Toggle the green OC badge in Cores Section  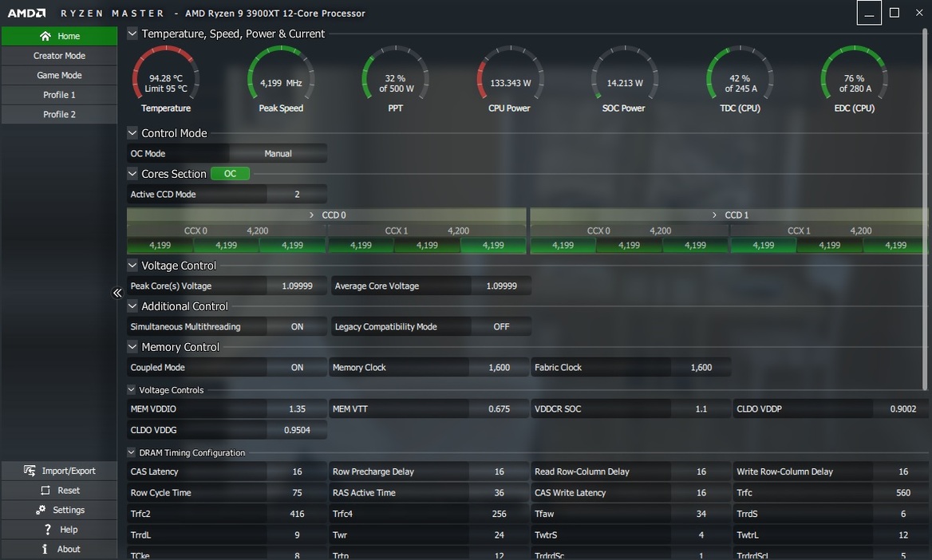(x=230, y=174)
